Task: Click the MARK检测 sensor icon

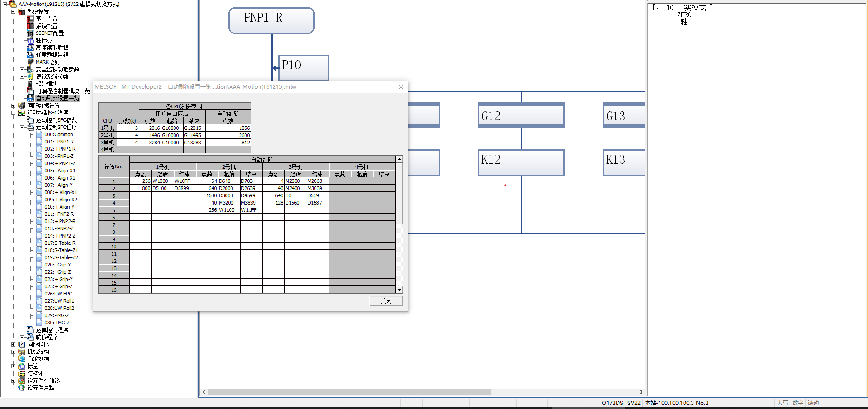Action: coord(30,62)
